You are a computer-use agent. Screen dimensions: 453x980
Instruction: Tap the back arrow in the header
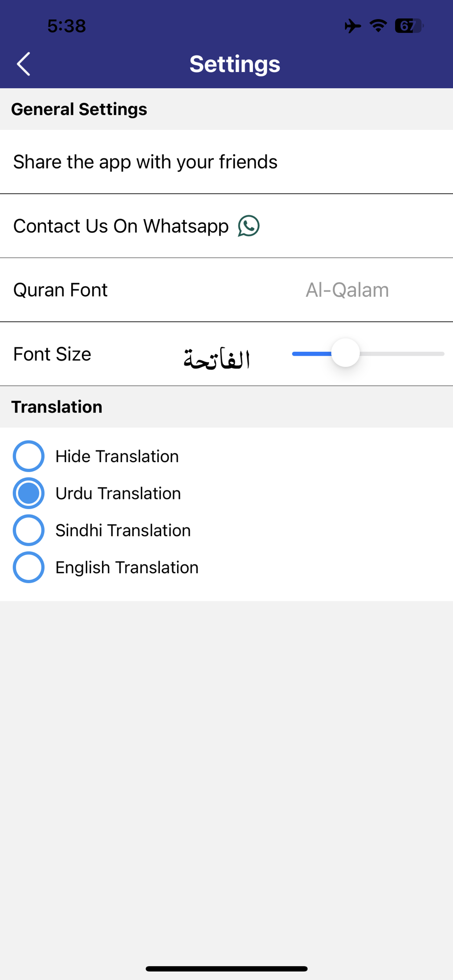pos(24,64)
